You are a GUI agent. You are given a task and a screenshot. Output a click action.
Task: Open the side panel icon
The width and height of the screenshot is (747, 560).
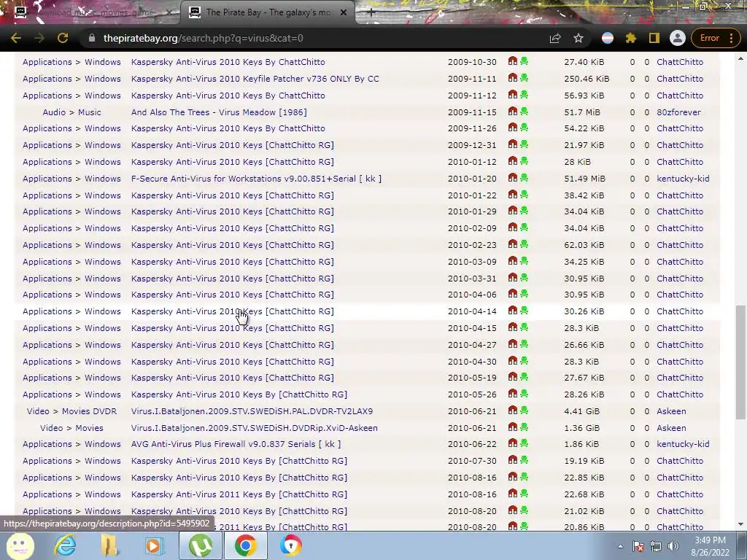pos(654,38)
